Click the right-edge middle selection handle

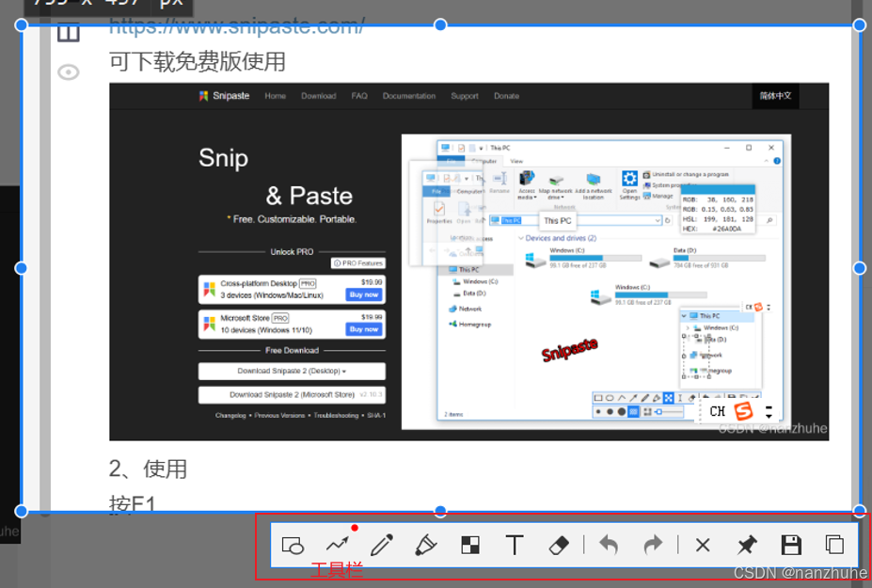pos(859,268)
